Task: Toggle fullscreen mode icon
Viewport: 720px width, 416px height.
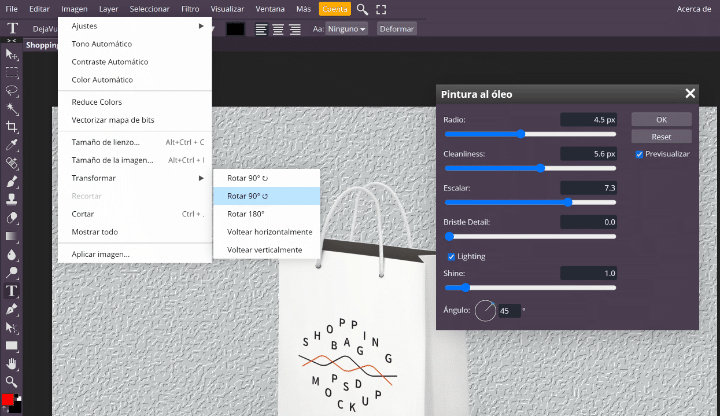Action: tap(381, 9)
